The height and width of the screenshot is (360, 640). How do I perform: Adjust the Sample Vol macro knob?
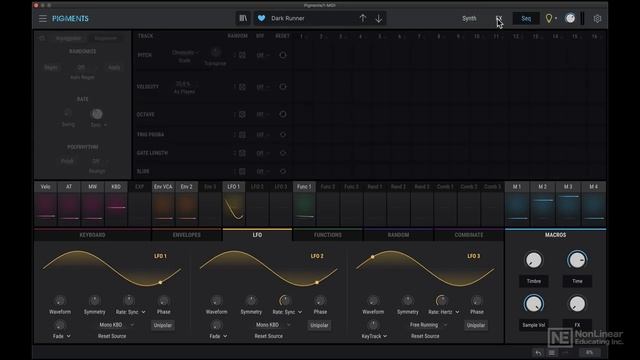click(x=533, y=304)
